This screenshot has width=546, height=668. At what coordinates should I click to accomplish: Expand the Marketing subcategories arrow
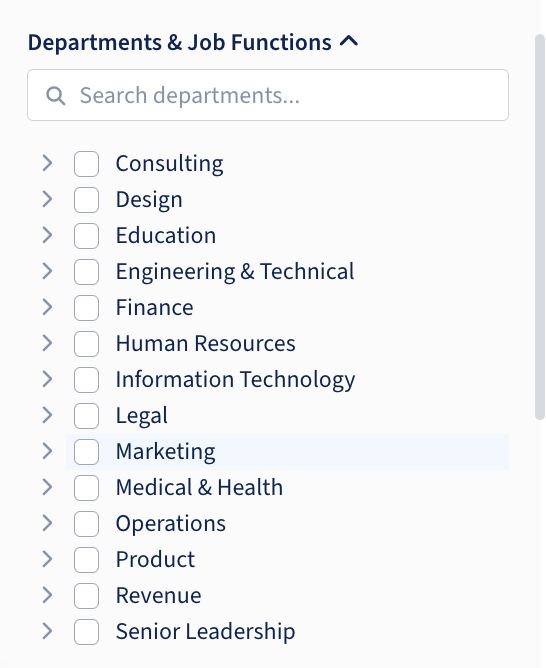pyautogui.click(x=47, y=451)
